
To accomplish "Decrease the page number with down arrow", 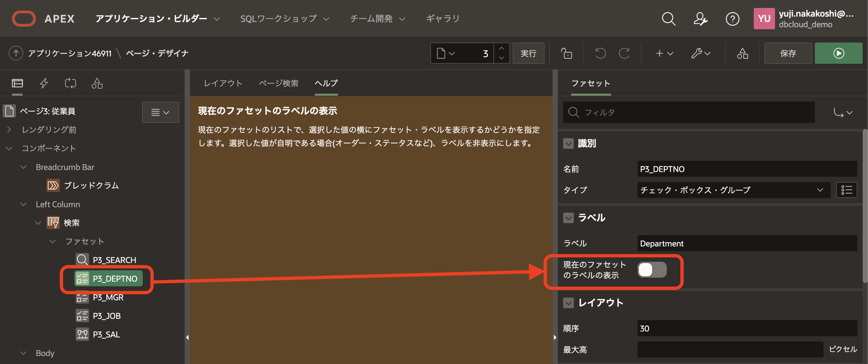I will coord(501,58).
